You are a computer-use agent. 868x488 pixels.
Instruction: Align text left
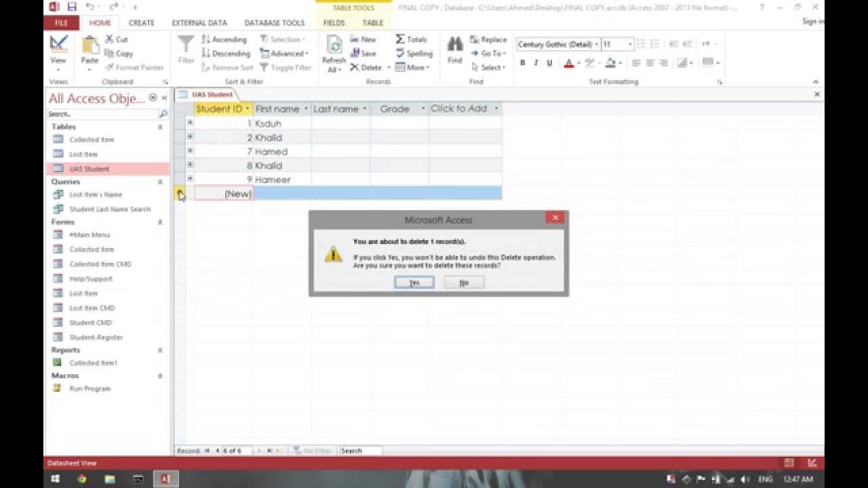point(636,63)
